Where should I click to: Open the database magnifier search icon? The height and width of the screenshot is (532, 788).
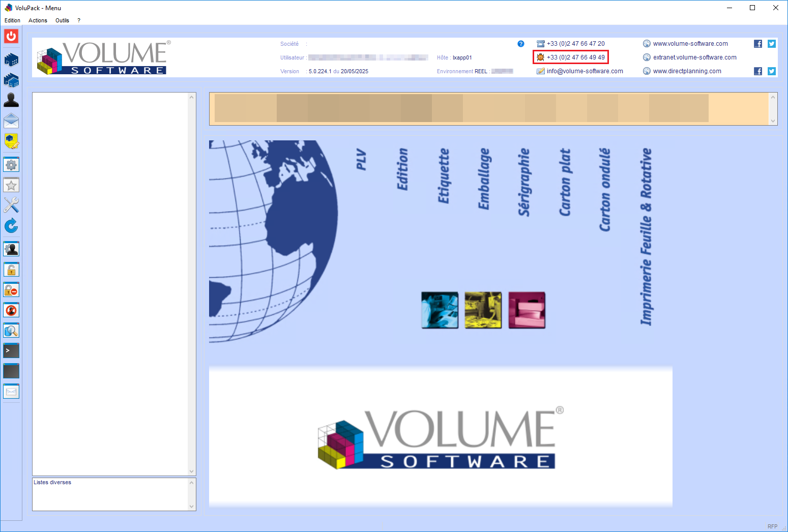[11, 331]
